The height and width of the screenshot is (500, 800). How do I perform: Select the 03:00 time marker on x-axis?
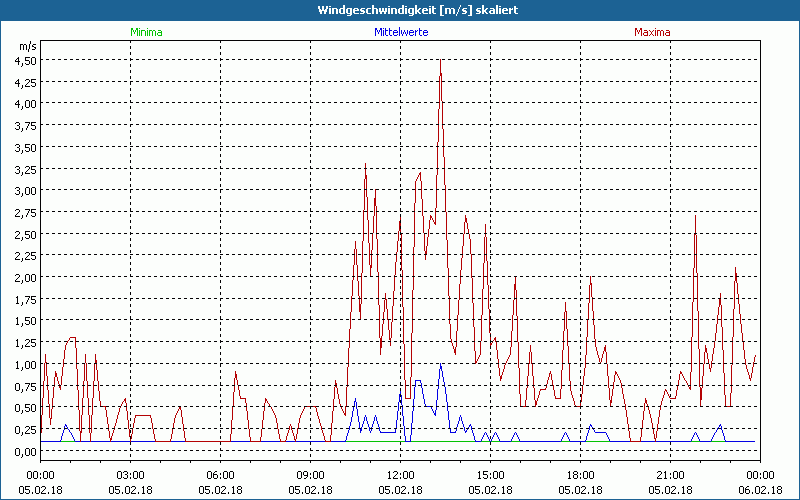pyautogui.click(x=130, y=474)
